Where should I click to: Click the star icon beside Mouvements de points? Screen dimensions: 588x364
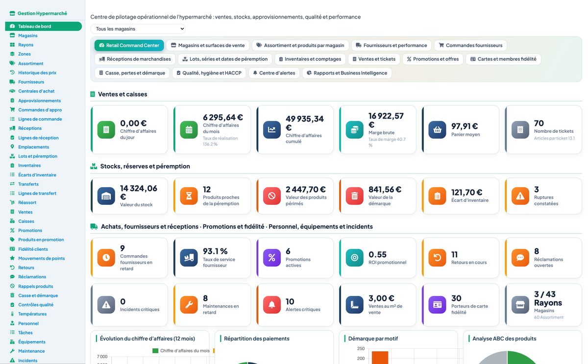coord(12,258)
